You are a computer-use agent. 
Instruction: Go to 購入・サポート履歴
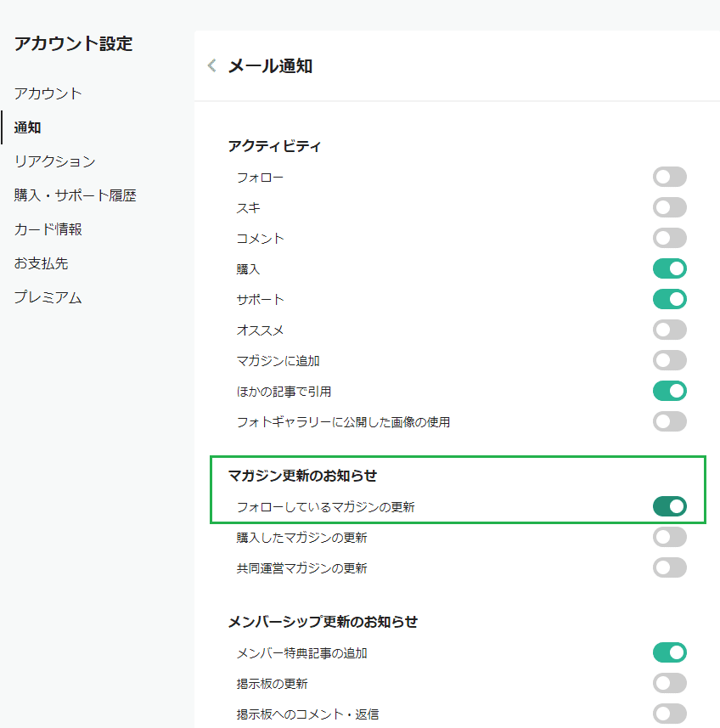75,195
